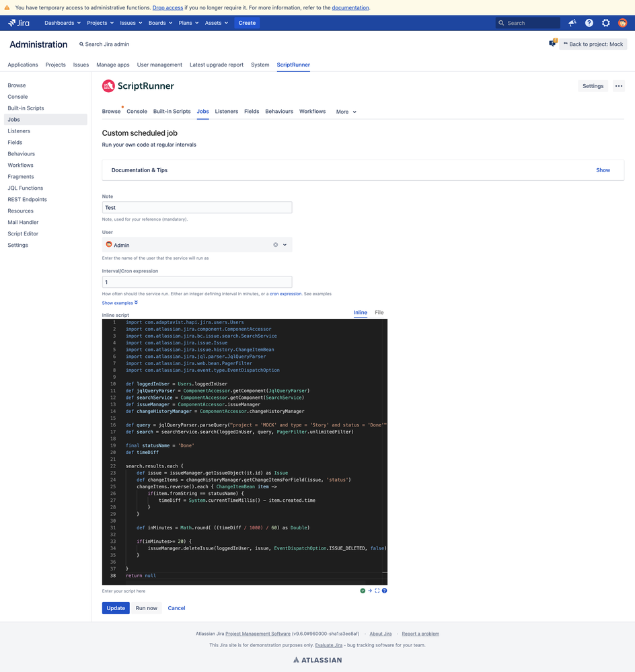Screen dimensions: 635x672
Task: Click the feedback icon beside Back to project
Action: coord(553,43)
